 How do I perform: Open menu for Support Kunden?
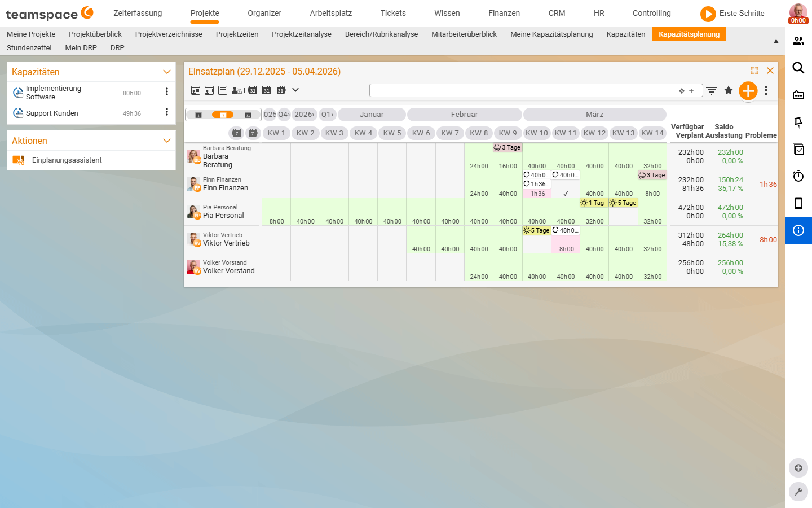click(x=167, y=112)
